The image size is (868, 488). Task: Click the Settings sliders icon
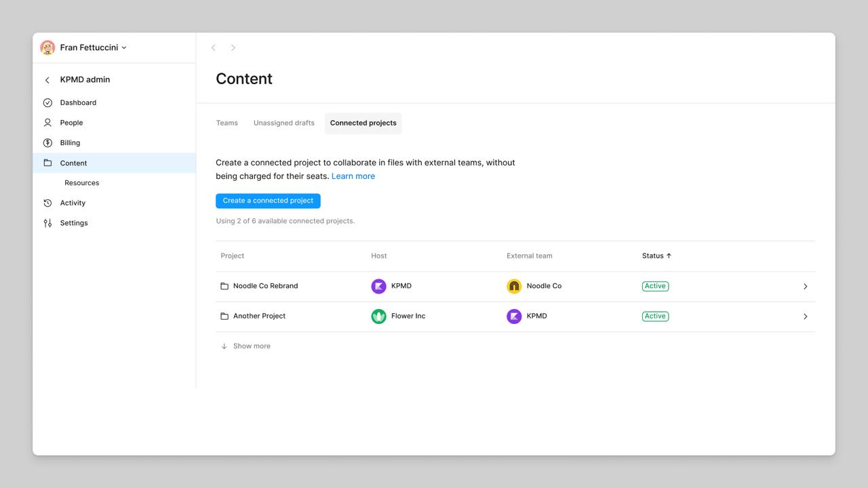[x=47, y=222]
